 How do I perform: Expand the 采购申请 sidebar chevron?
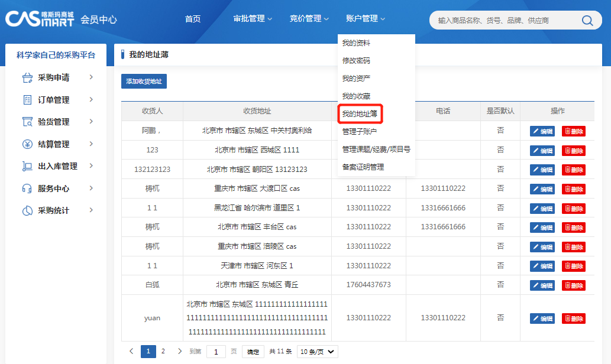pos(91,77)
